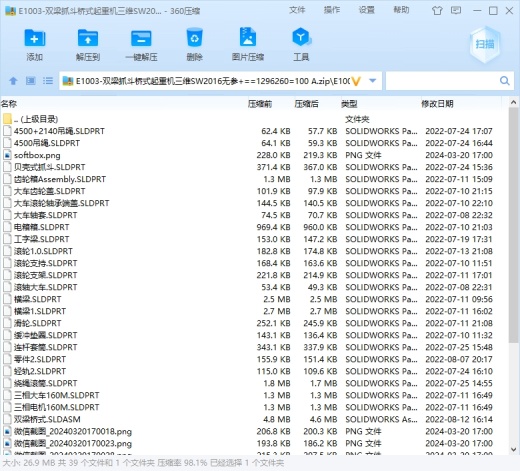
Task: Click icon of 微信截图_20240320170018.png
Action: point(7,431)
